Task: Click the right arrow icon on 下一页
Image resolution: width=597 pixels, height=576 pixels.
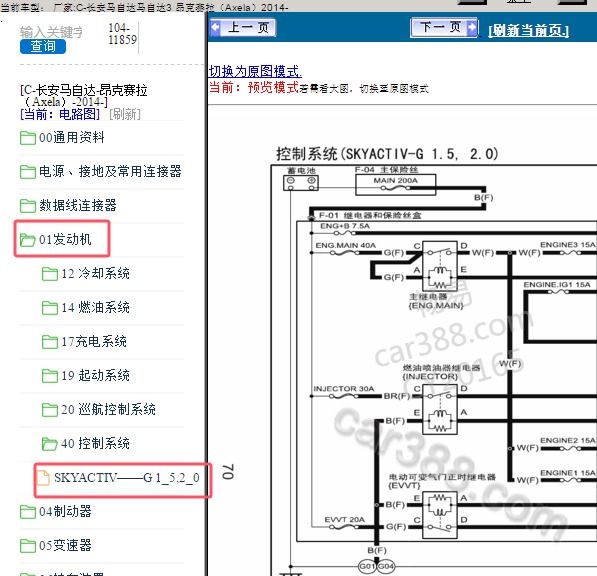Action: pos(472,27)
